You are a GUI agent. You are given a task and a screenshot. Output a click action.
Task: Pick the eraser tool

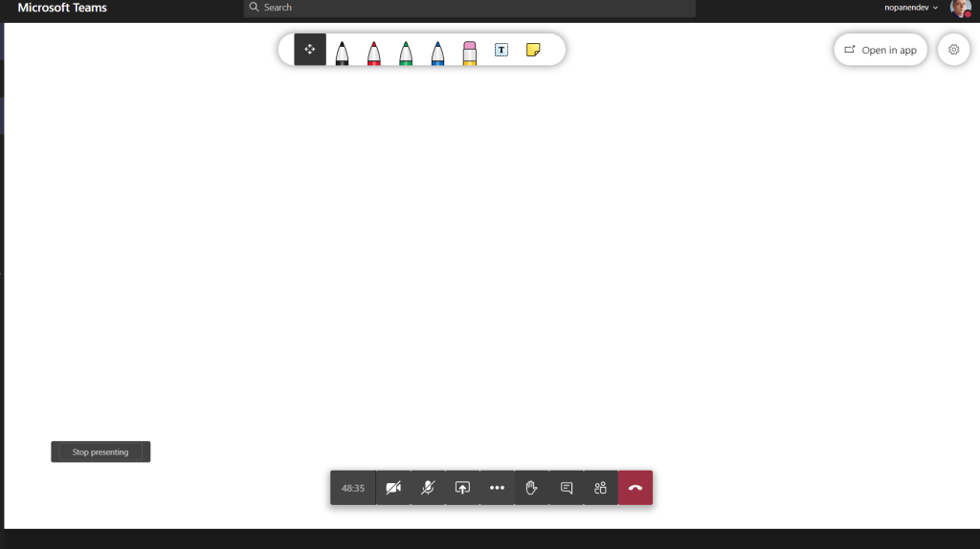pyautogui.click(x=469, y=52)
